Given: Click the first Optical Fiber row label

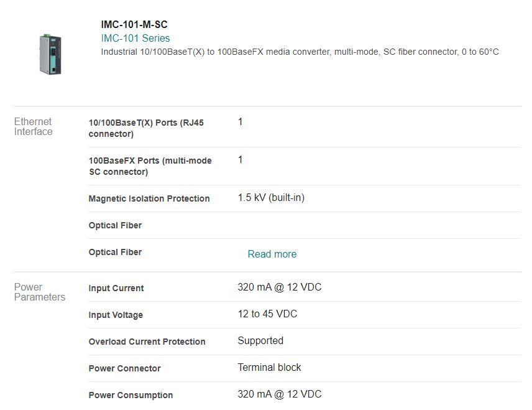Looking at the screenshot, I should click(x=115, y=225).
